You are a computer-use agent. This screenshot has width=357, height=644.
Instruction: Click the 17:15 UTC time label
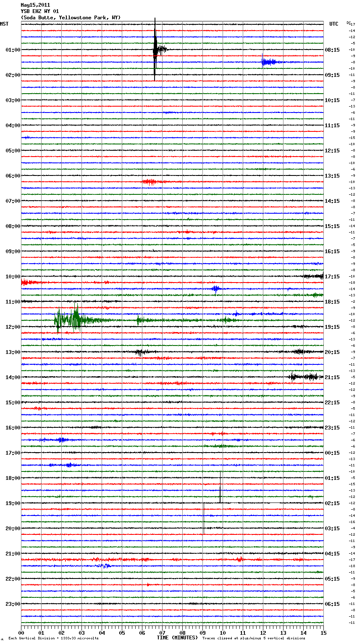[x=332, y=277]
